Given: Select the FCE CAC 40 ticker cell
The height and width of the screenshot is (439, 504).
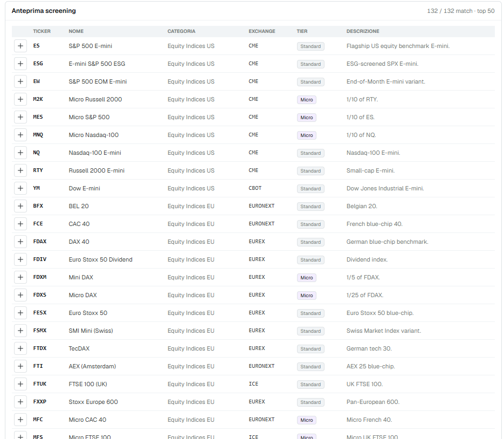Looking at the screenshot, I should pyautogui.click(x=38, y=224).
